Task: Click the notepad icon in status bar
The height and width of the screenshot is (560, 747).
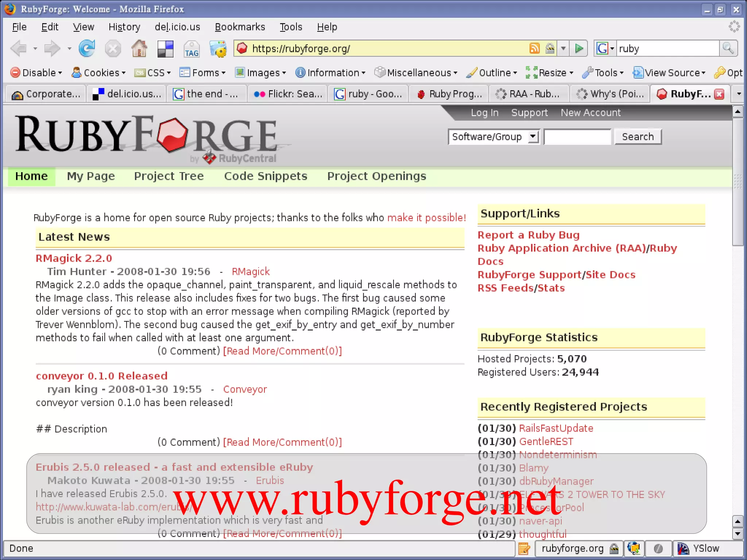Action: 524,548
